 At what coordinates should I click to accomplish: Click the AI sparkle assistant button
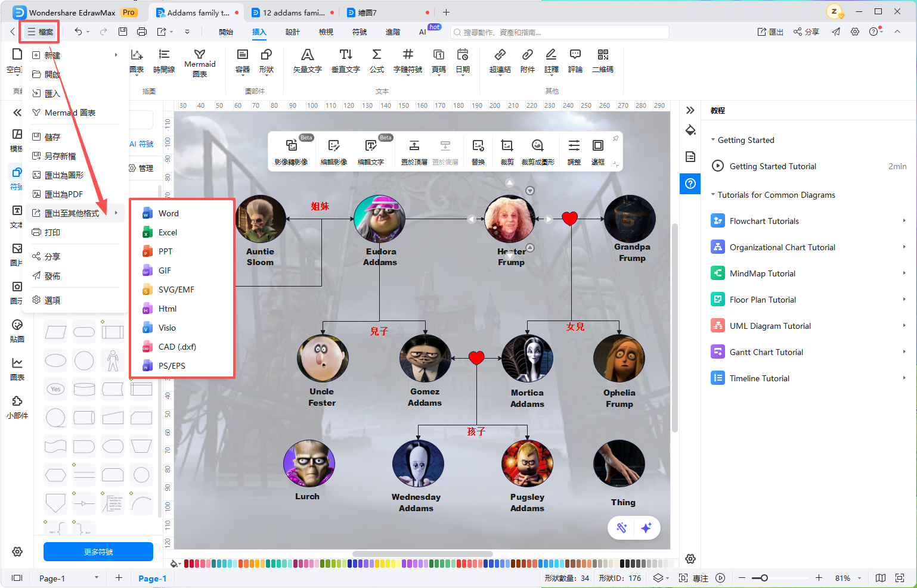646,528
